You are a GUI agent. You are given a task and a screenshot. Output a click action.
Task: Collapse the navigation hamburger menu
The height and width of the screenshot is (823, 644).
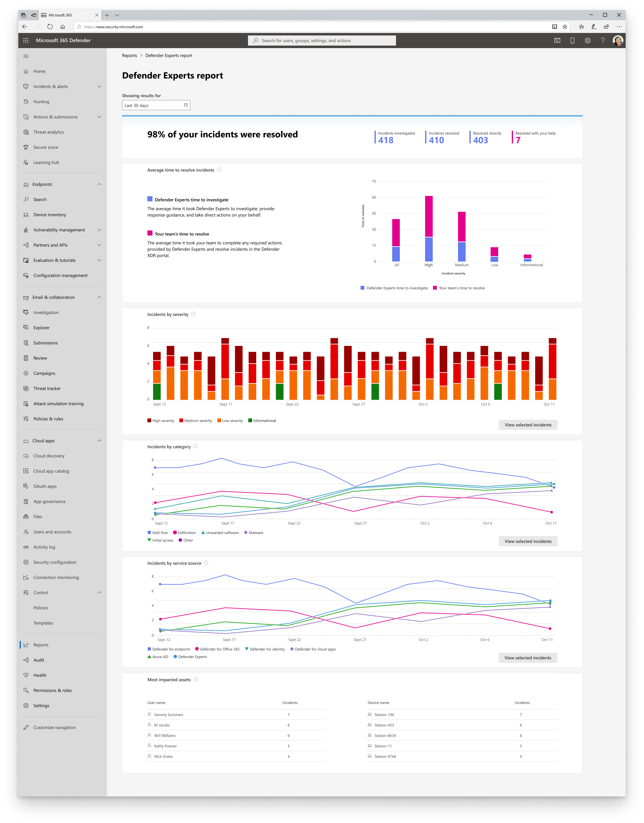26,56
